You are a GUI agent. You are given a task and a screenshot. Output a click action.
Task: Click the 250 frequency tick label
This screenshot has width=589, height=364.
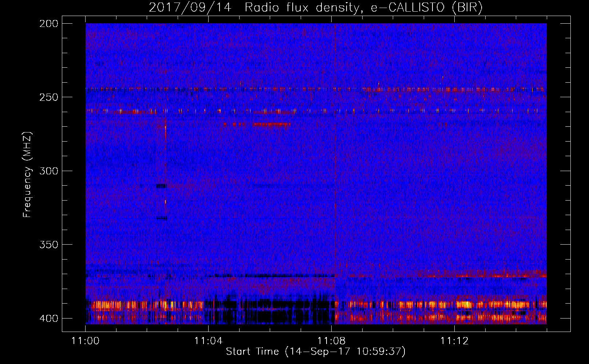(48, 97)
